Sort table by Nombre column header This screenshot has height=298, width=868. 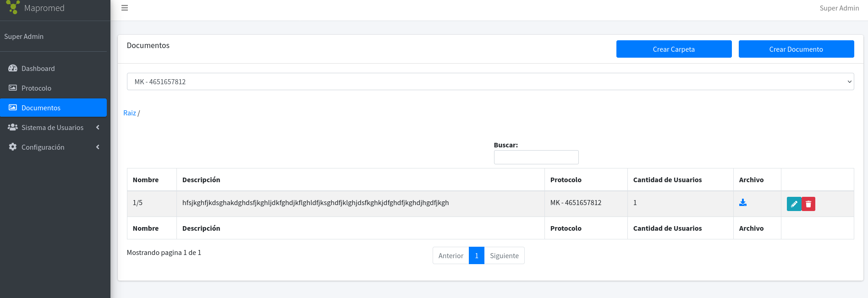pyautogui.click(x=146, y=180)
